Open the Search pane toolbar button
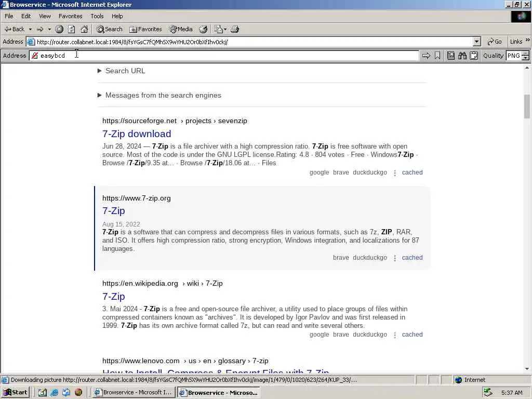This screenshot has height=399, width=532. pos(109,29)
